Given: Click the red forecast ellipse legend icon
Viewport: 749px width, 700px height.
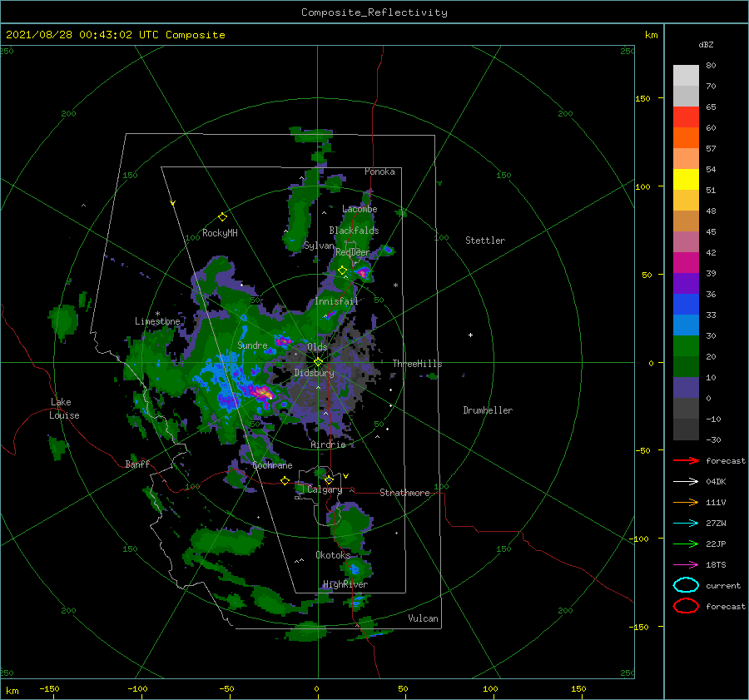Looking at the screenshot, I should click(686, 606).
